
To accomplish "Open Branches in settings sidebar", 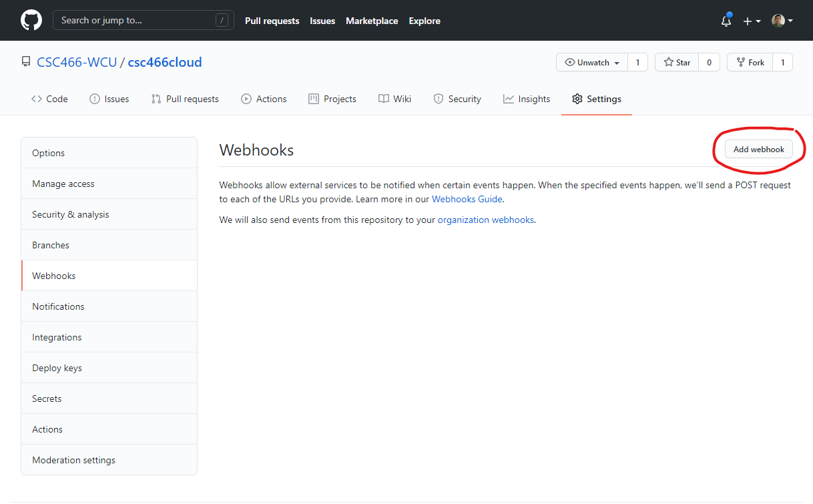I will click(51, 245).
